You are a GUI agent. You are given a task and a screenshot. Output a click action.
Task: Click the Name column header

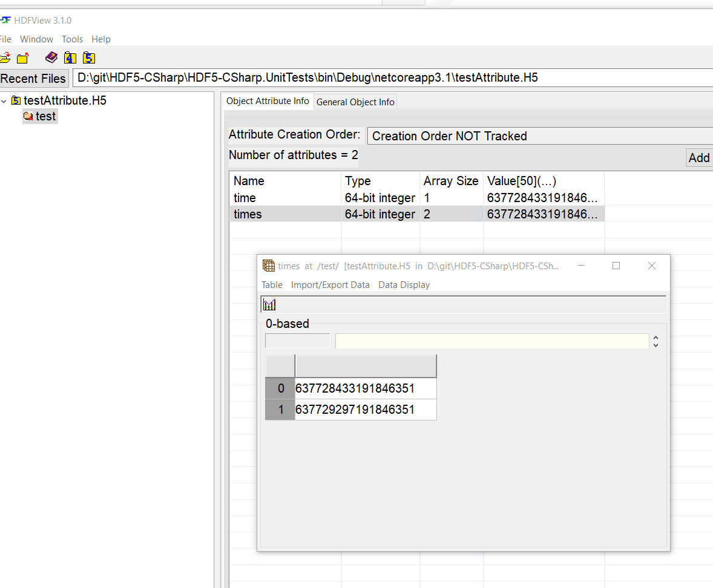pyautogui.click(x=285, y=181)
